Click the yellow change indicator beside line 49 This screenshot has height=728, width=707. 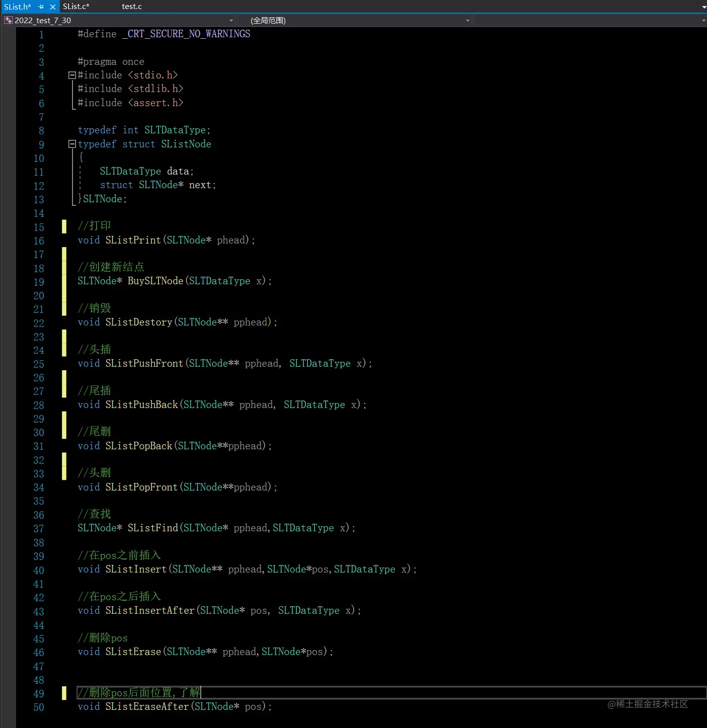coord(64,693)
